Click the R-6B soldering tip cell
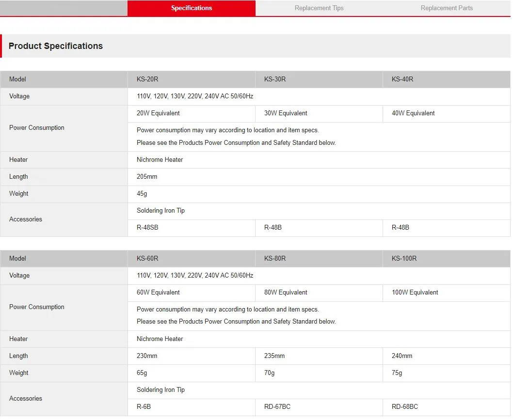Image resolution: width=513 pixels, height=420 pixels. click(144, 406)
